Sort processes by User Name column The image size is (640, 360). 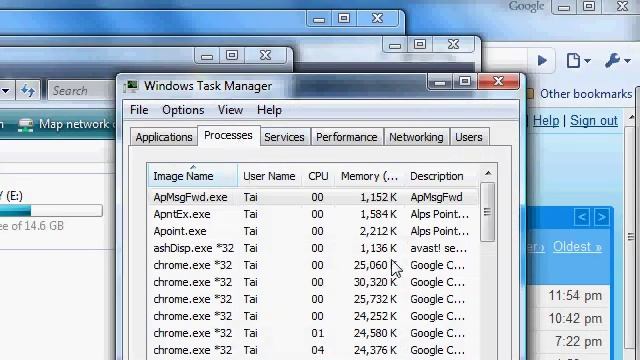269,176
